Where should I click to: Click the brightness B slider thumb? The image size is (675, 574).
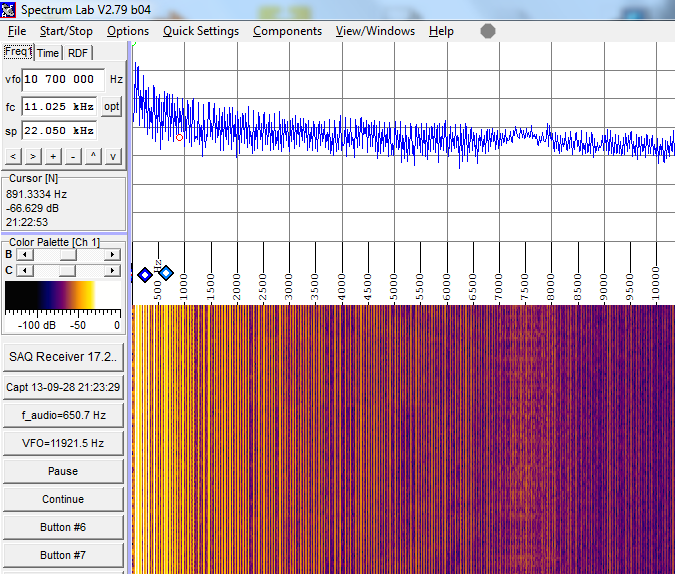pos(66,255)
